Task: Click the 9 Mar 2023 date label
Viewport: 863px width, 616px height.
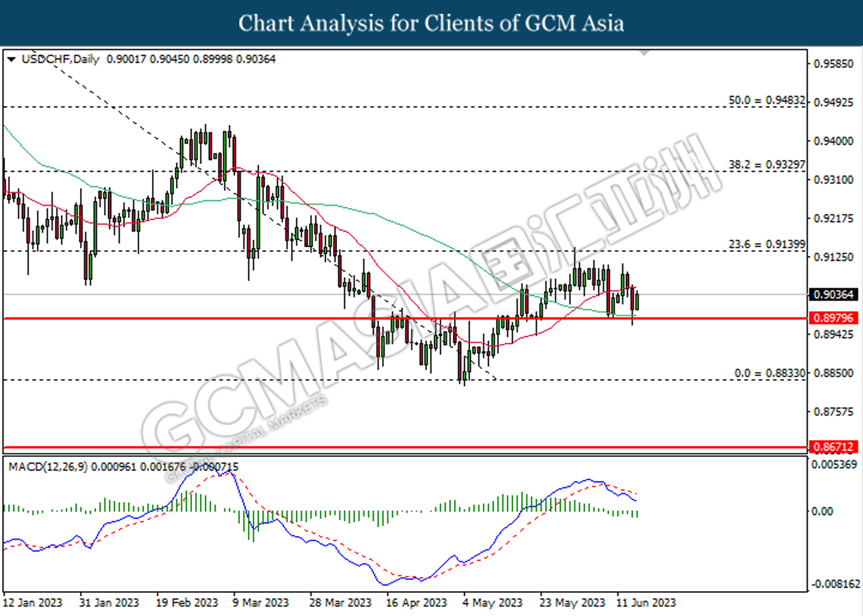Action: 261,602
